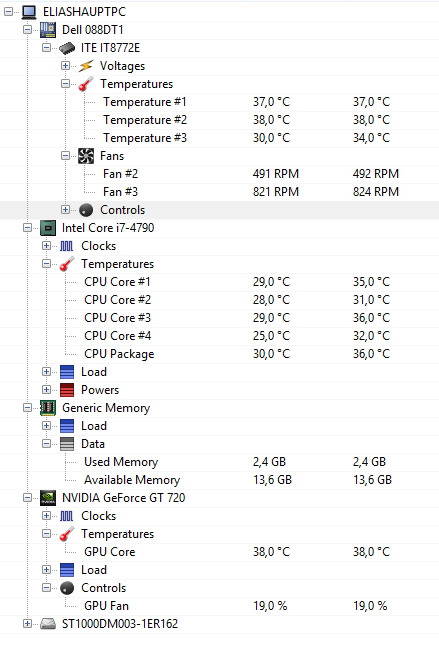Click the 491 RPM value
This screenshot has height=654, width=439.
[x=276, y=174]
